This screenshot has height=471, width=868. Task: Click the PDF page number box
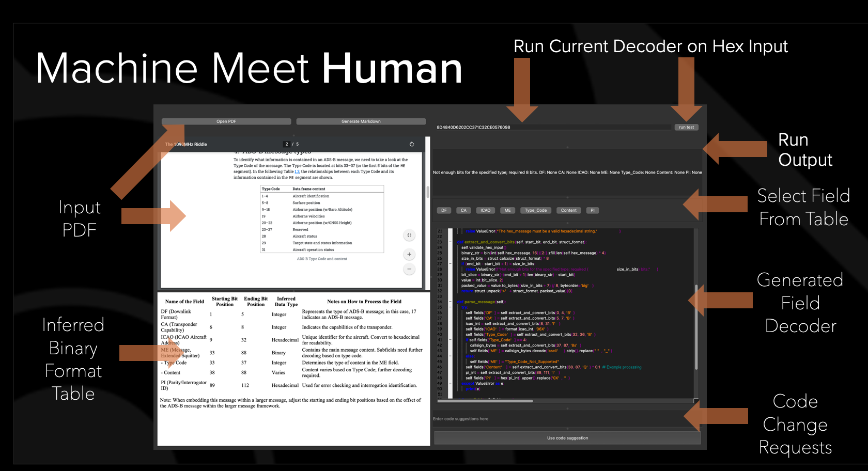[x=287, y=144]
